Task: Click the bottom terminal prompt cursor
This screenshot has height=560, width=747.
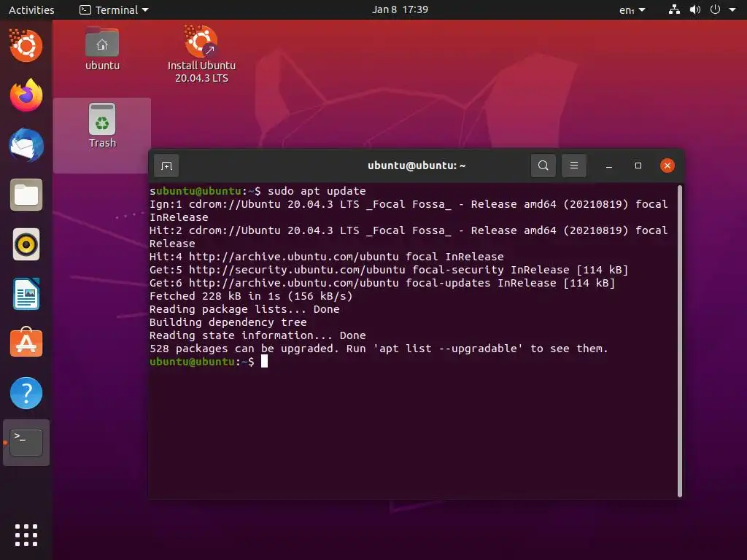Action: (264, 362)
